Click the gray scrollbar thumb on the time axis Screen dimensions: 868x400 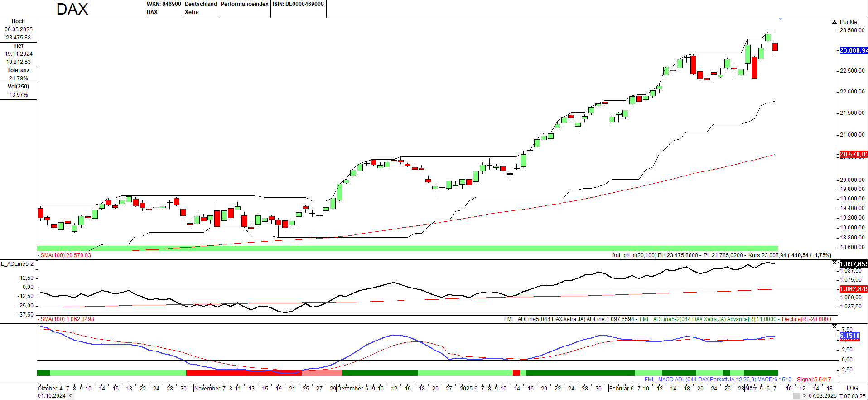[796, 396]
